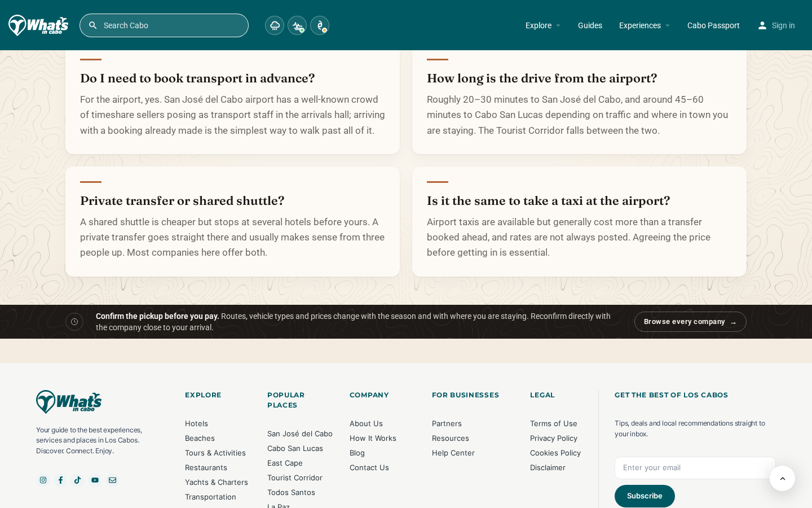Click Browse every company button
812x508 pixels.
point(690,322)
